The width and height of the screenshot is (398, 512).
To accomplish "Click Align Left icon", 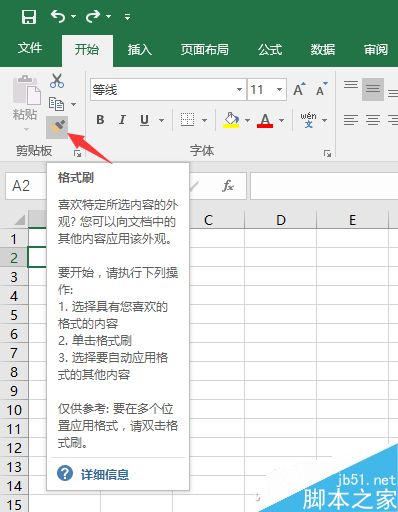I will tap(351, 120).
